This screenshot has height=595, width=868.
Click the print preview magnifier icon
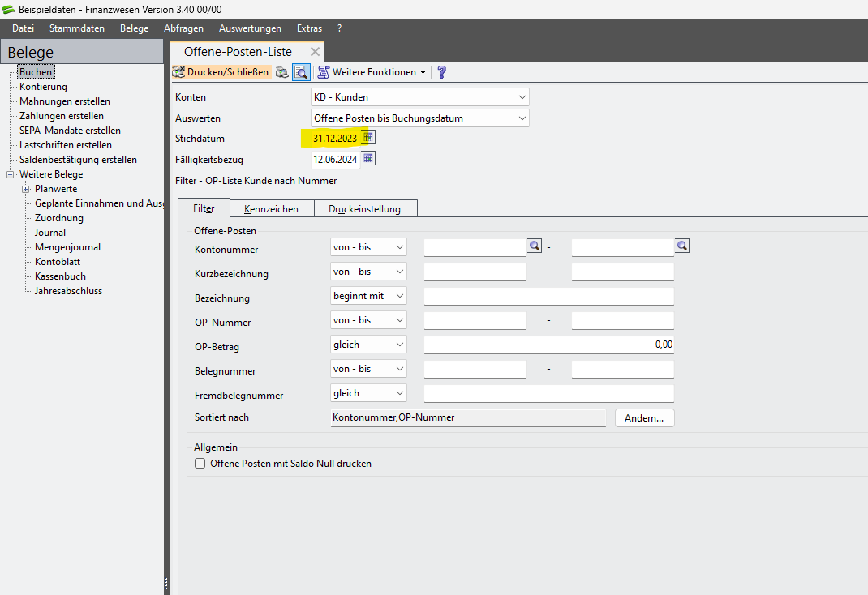pos(301,72)
